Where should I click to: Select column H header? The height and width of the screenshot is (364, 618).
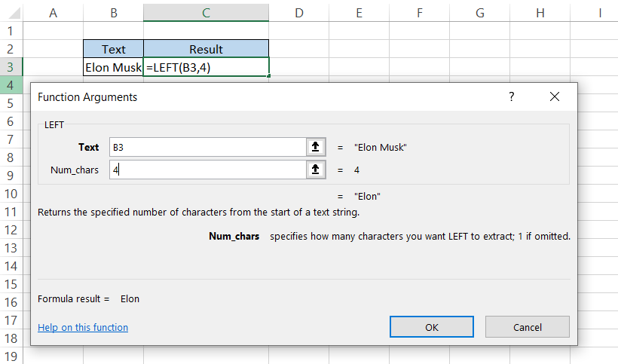pyautogui.click(x=540, y=12)
